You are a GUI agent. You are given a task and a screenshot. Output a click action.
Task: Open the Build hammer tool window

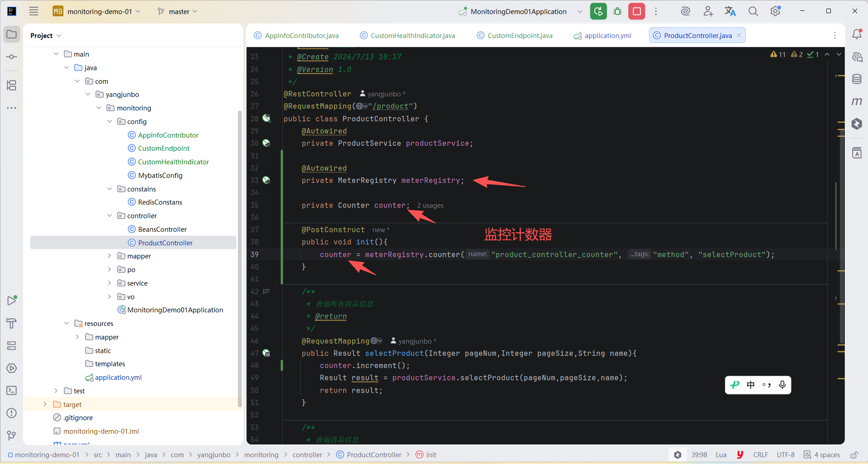coord(12,323)
